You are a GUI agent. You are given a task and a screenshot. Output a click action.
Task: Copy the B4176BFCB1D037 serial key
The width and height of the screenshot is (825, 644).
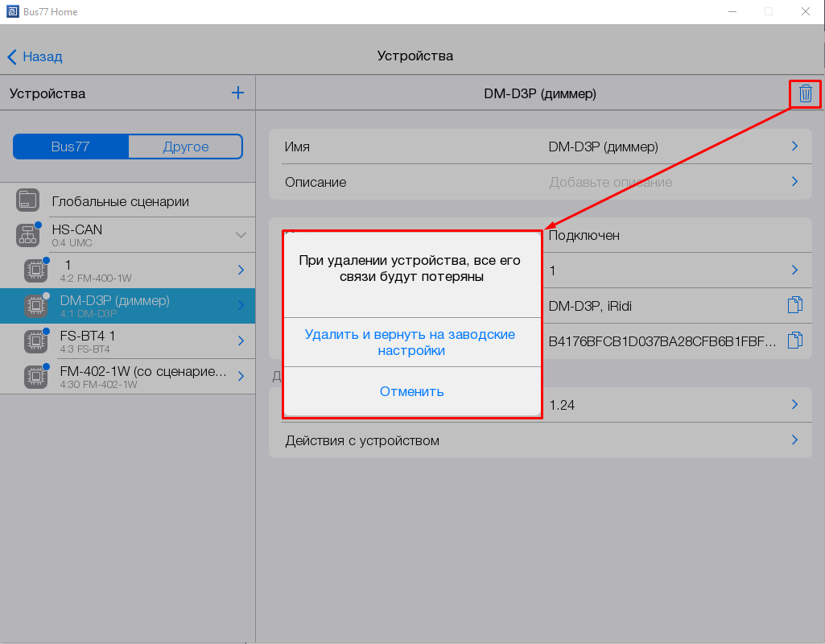[x=794, y=341]
